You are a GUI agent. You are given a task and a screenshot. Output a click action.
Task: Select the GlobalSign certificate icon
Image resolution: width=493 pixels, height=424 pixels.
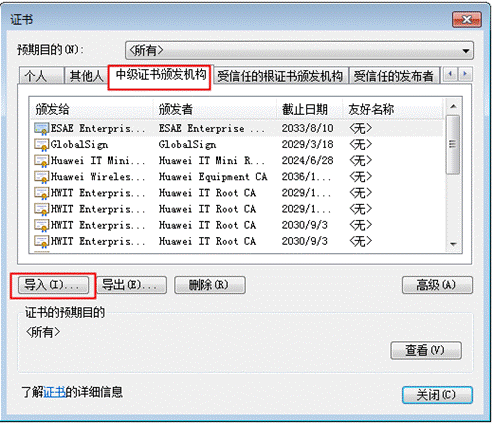point(41,145)
